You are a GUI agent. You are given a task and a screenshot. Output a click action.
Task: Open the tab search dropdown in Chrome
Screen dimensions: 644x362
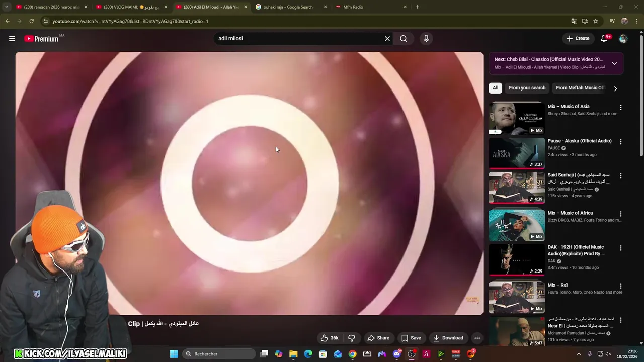7,7
